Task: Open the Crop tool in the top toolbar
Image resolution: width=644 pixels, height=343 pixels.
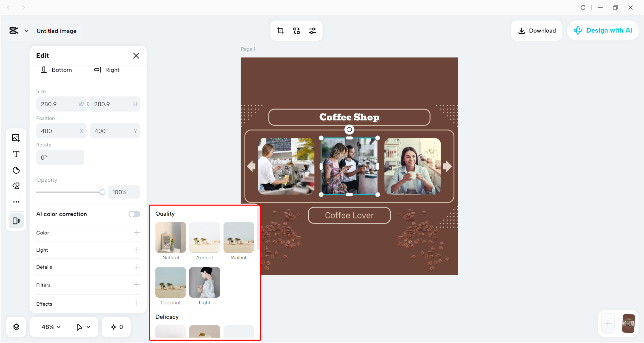Action: [x=281, y=31]
